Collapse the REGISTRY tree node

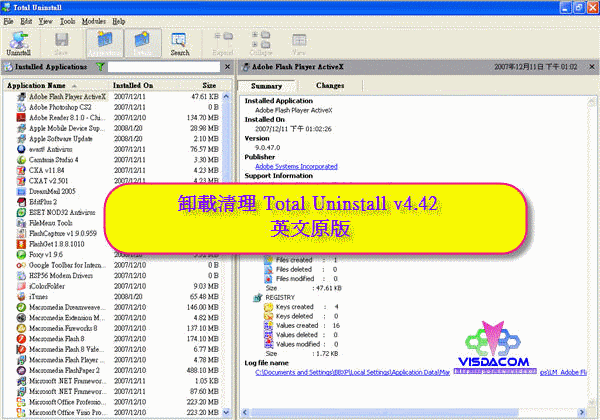click(x=257, y=297)
